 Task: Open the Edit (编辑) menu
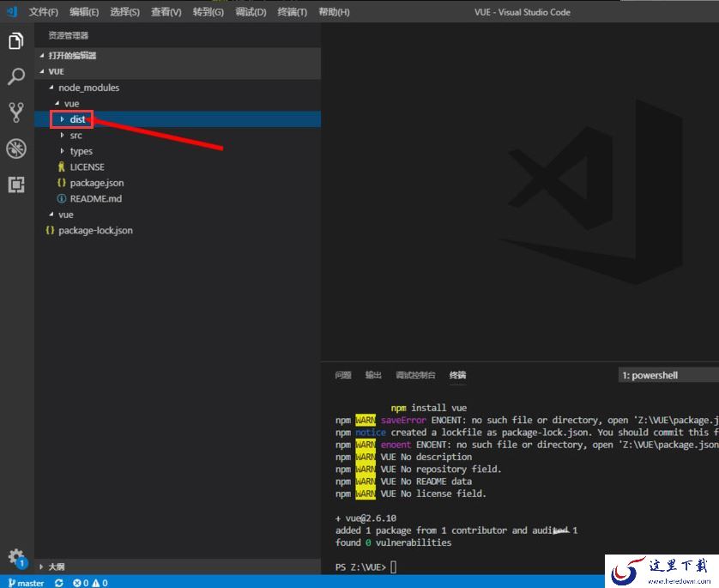pos(84,12)
